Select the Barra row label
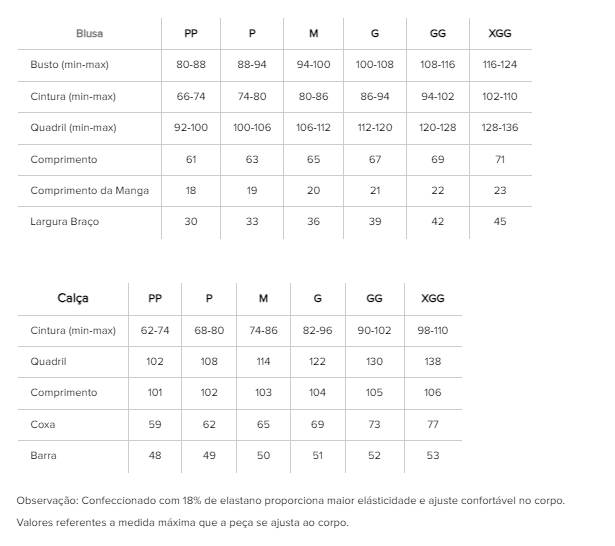The image size is (615, 546). click(x=43, y=455)
